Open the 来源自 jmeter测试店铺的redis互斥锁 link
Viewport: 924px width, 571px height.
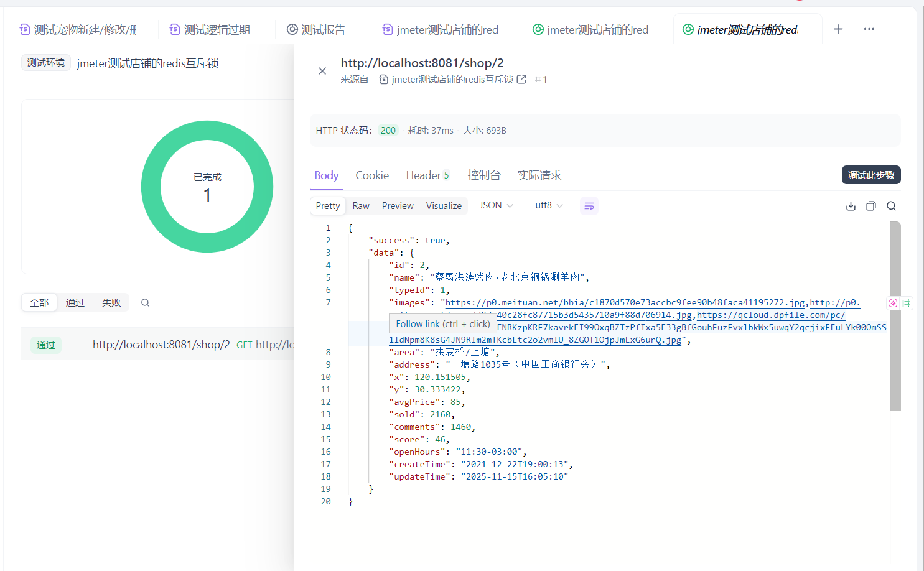pos(452,80)
